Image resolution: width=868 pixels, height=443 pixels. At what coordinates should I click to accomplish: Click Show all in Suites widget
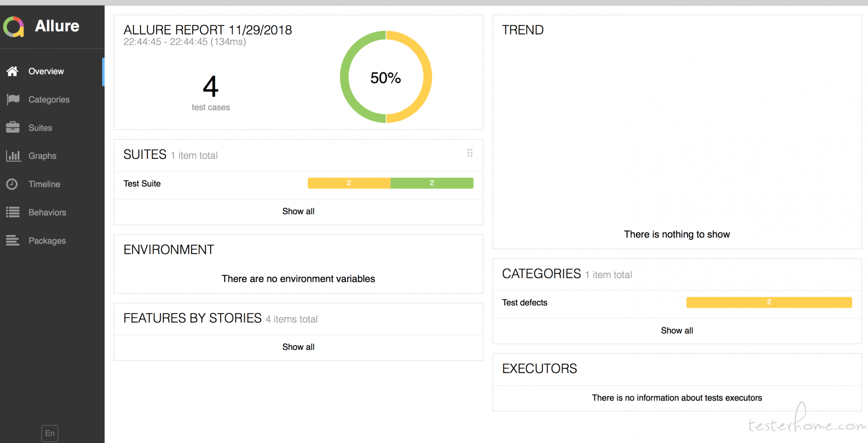[x=298, y=211]
